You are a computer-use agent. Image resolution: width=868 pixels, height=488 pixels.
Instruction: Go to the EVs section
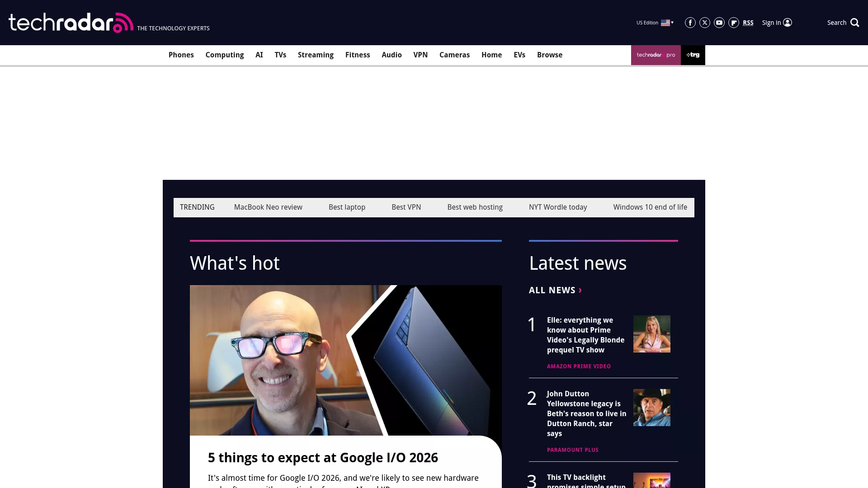[519, 55]
